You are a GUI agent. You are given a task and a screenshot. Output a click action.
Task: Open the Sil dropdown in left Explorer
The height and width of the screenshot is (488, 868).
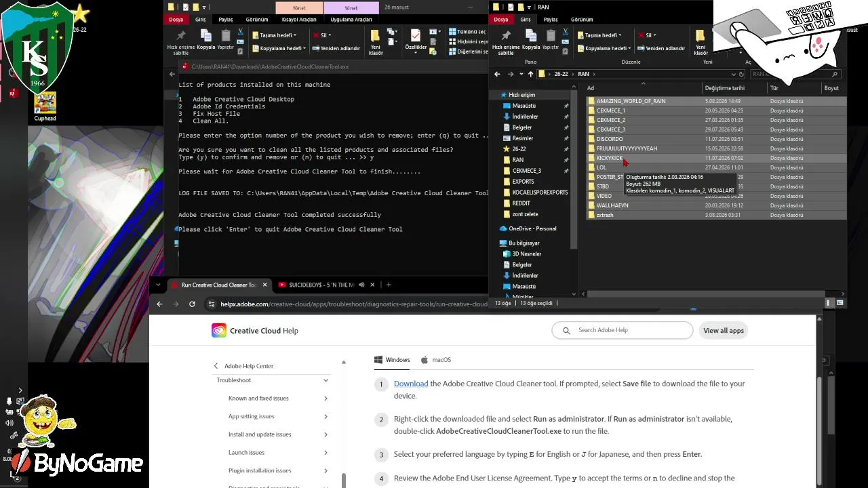(321, 35)
